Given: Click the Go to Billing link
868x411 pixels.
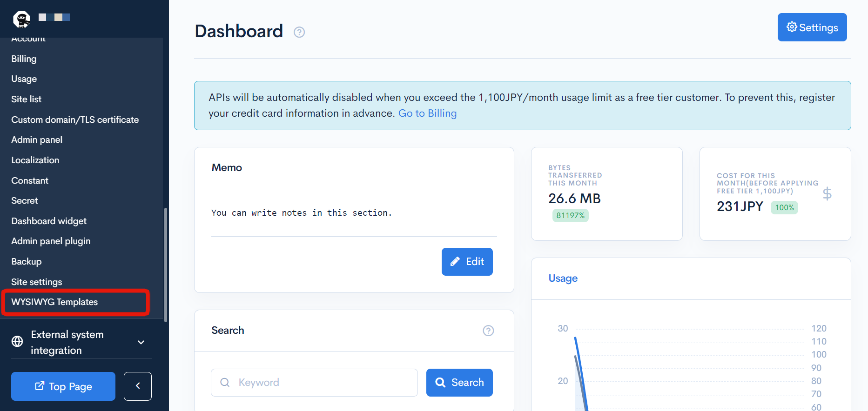Looking at the screenshot, I should click(x=427, y=113).
